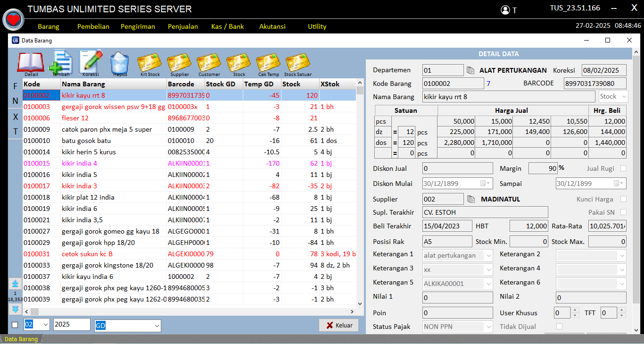Open the Pembelian menu
644x344 pixels.
coord(93,26)
